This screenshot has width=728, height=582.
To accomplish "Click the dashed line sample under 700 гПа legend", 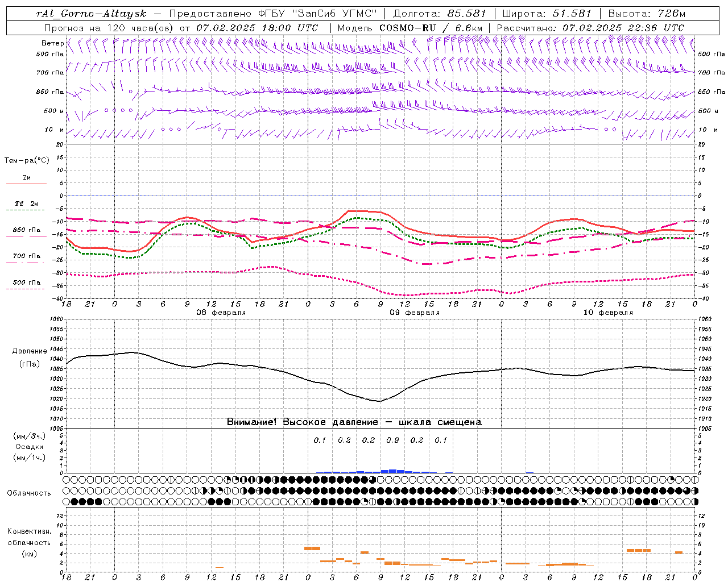I will click(26, 263).
